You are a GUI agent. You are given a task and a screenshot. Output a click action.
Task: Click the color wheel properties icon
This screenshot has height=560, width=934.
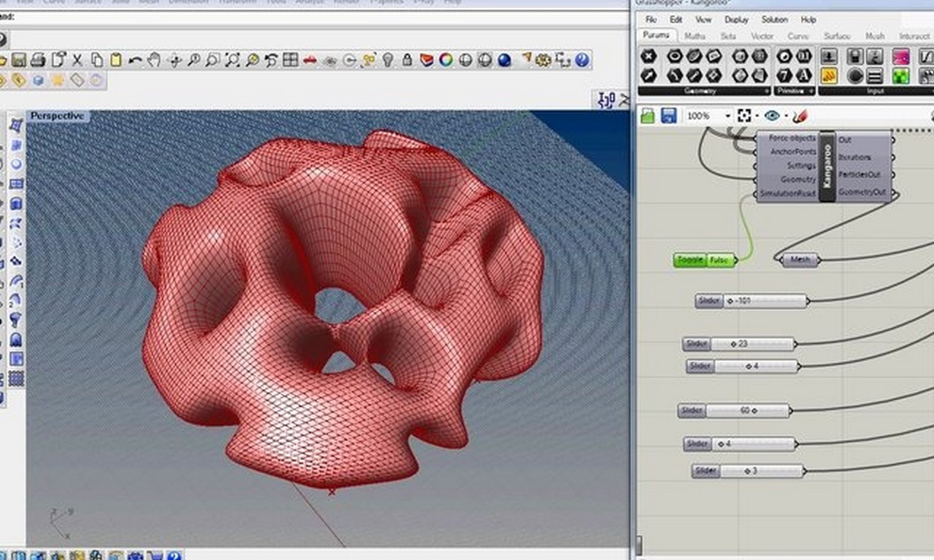pos(446,60)
